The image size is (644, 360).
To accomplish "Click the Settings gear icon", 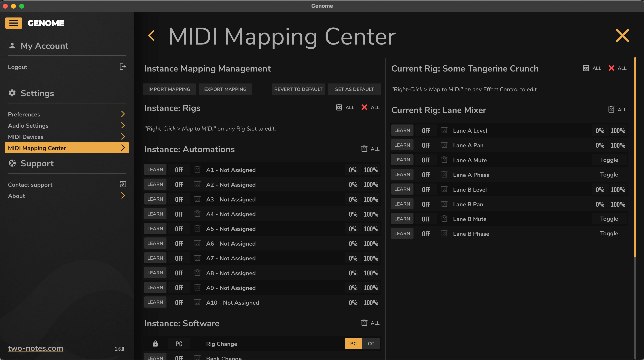I will pyautogui.click(x=12, y=93).
